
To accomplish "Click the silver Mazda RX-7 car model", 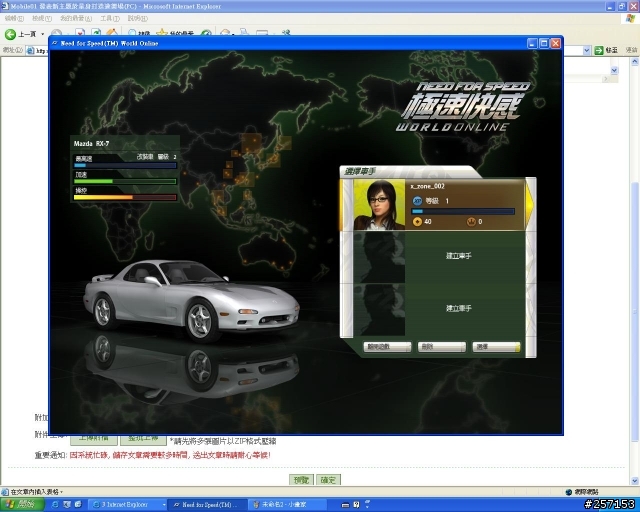I will click(191, 300).
